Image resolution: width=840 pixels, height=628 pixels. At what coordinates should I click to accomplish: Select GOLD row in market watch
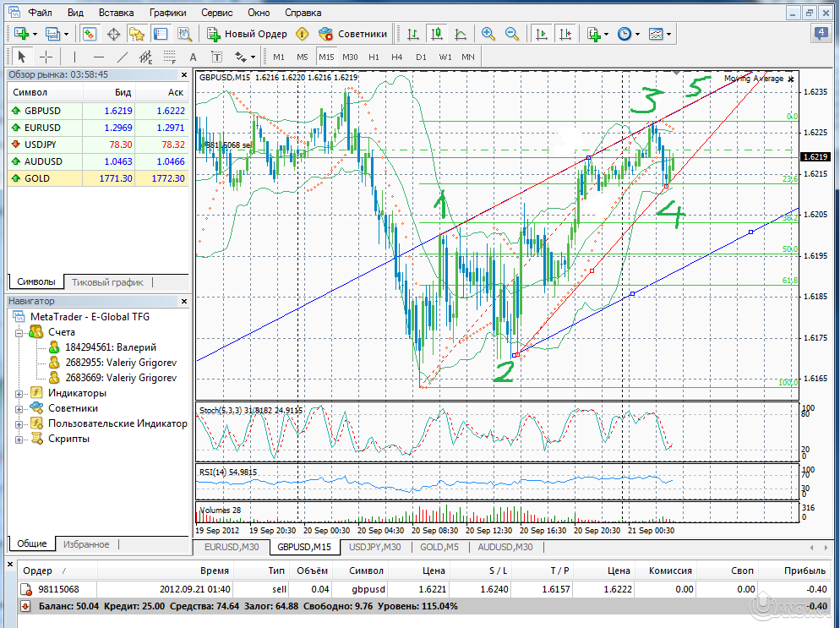point(36,178)
